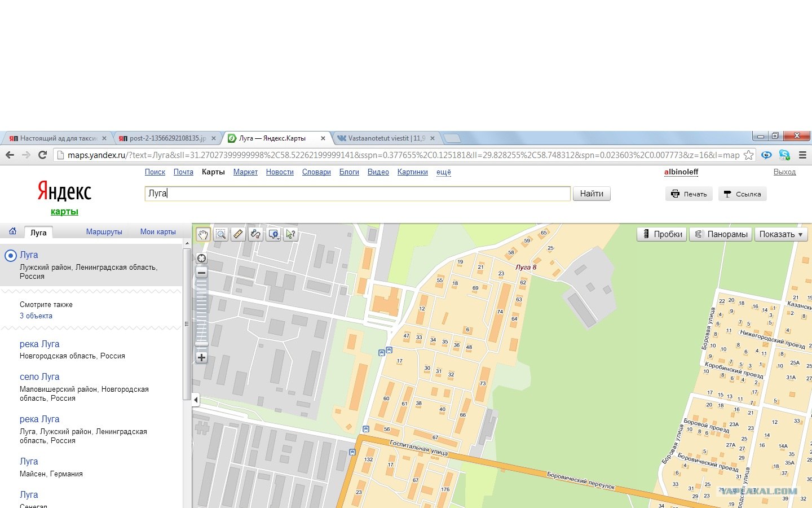Toggle Панорамы panoramas layer

(x=721, y=234)
